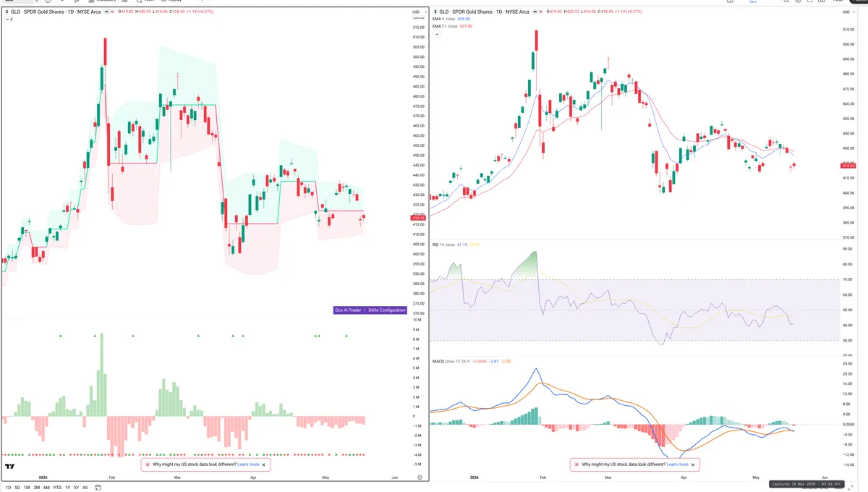Expand the indicator legend in the left chart

click(8, 20)
